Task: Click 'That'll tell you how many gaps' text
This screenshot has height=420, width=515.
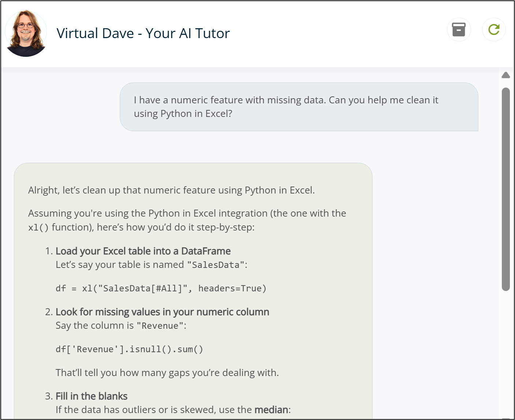Action: click(x=167, y=373)
